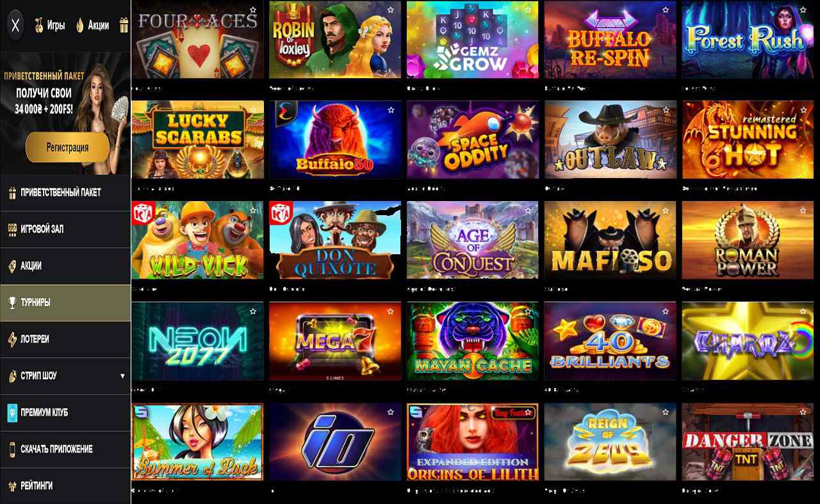Image resolution: width=820 pixels, height=504 pixels.
Task: Open the Игры tab in header
Action: coord(50,26)
